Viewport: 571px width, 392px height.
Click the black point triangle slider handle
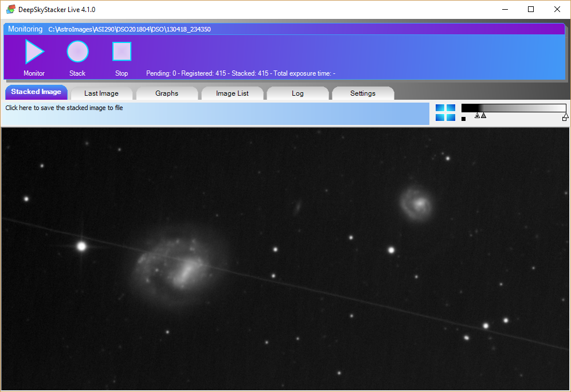tap(477, 115)
